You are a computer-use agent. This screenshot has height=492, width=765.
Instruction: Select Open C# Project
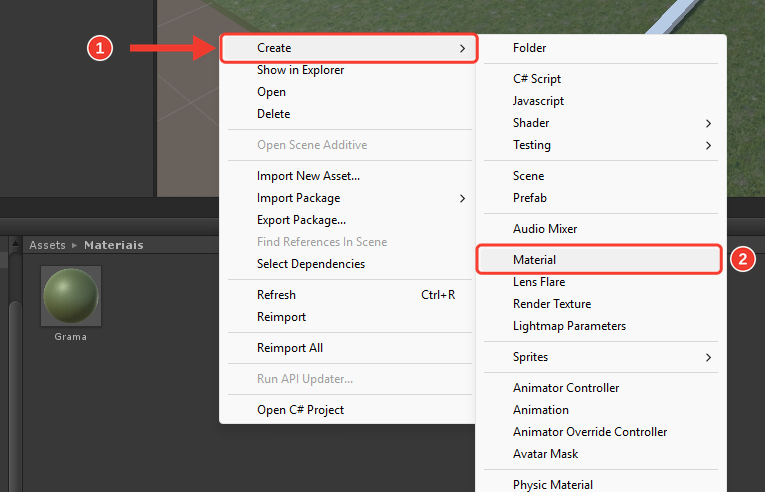tap(348, 410)
